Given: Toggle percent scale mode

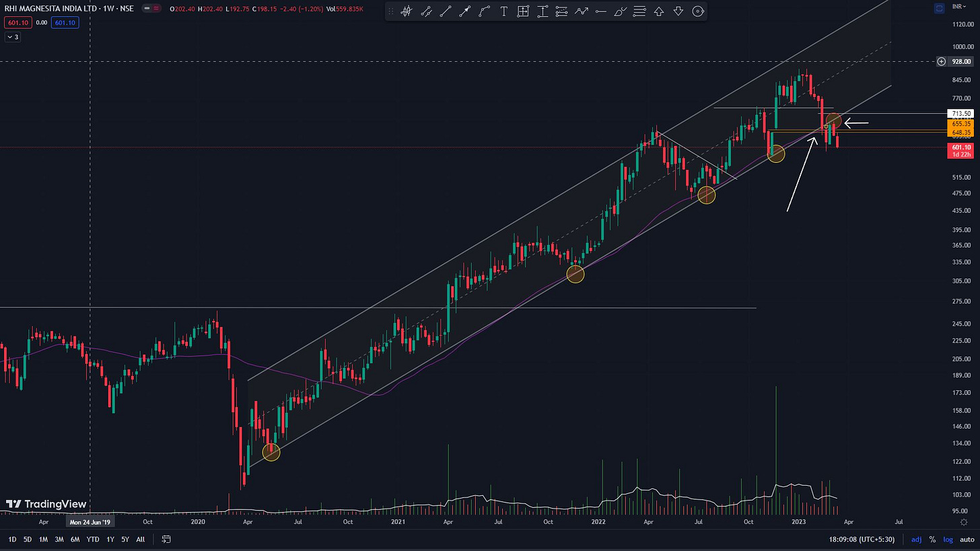Looking at the screenshot, I should (932, 539).
